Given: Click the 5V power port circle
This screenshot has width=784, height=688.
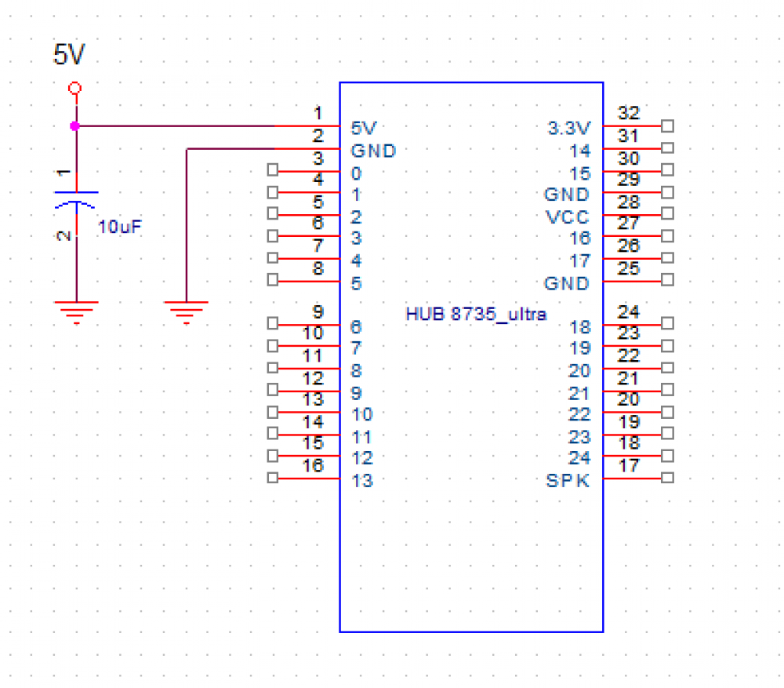Looking at the screenshot, I should click(74, 89).
